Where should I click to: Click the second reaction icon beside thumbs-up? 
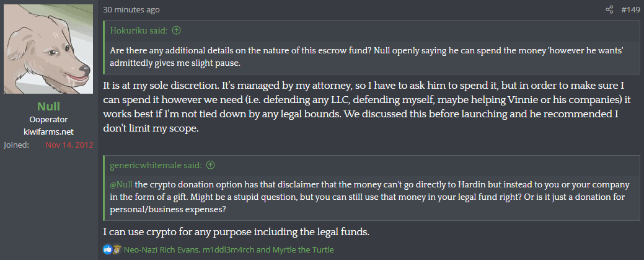click(x=115, y=249)
